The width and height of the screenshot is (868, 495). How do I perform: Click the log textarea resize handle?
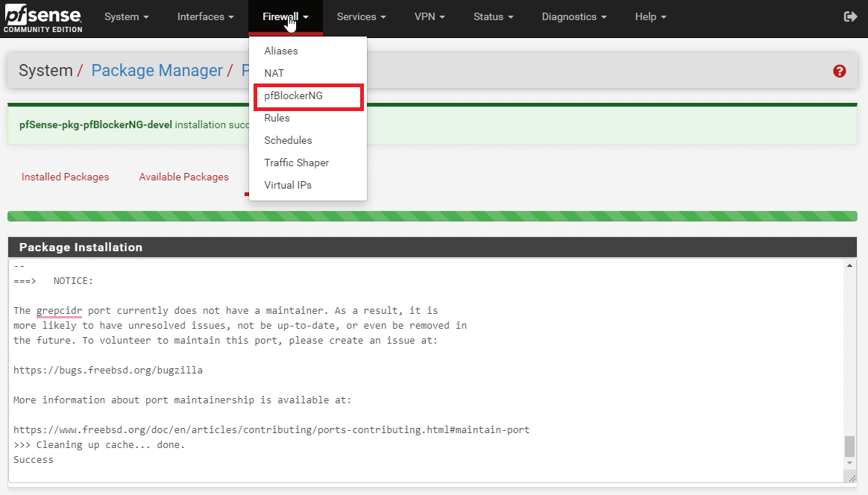click(x=852, y=479)
